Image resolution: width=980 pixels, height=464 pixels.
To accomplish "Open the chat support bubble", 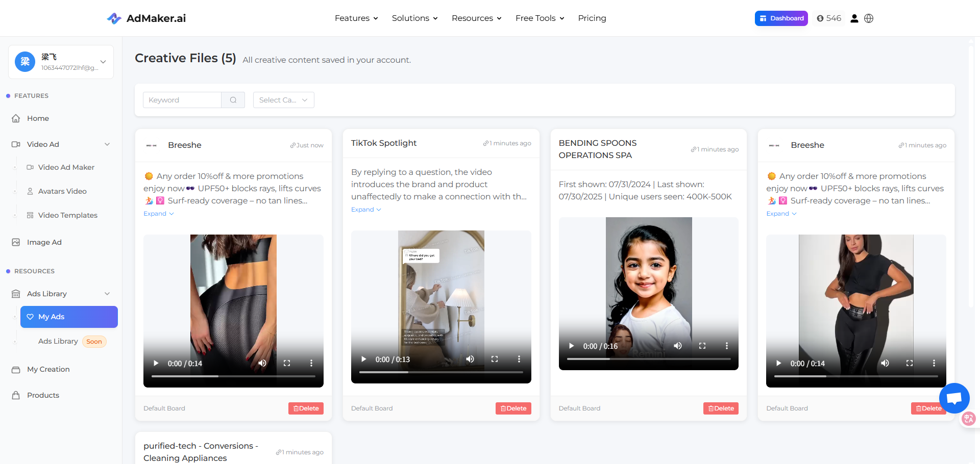I will (x=954, y=398).
